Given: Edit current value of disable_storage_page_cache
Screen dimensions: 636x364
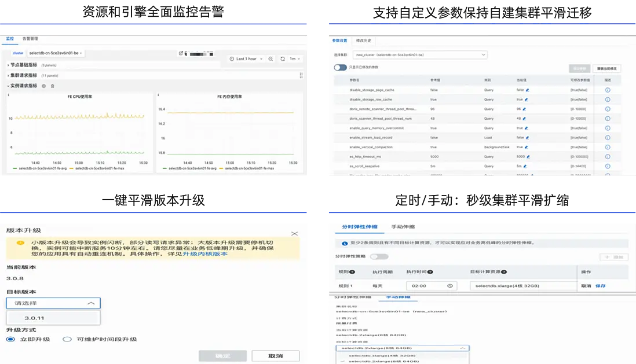Looking at the screenshot, I should click(x=527, y=90).
